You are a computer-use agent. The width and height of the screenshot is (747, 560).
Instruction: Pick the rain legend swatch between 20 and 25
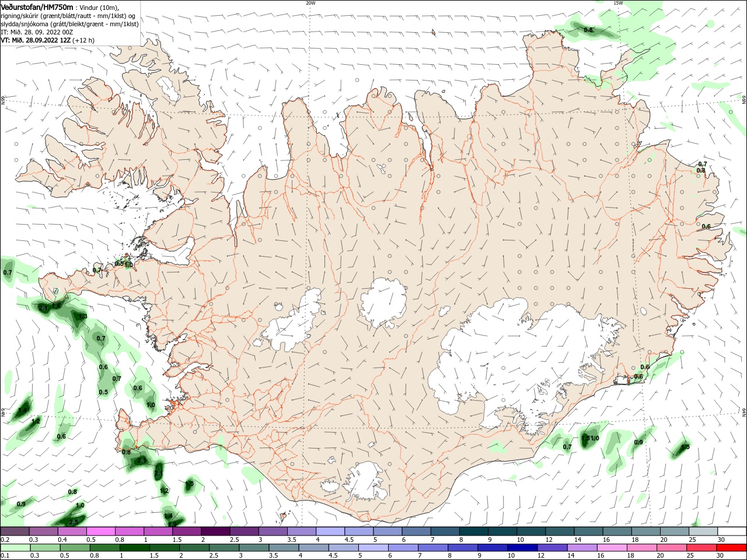pos(672,547)
